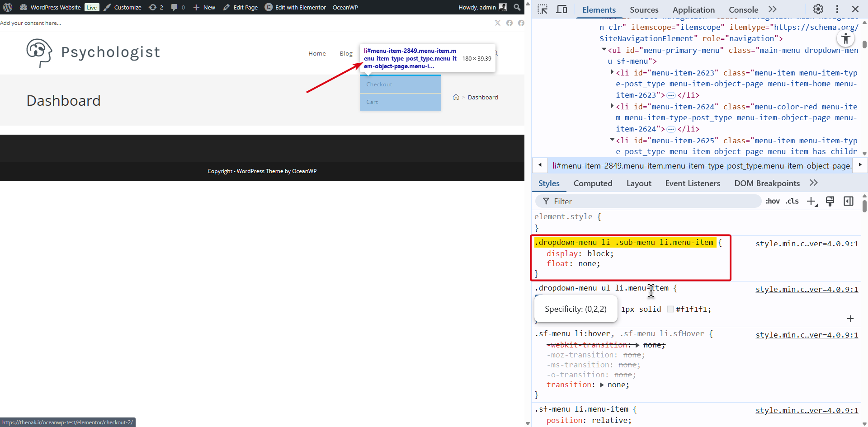Click the X social icon in top bar

pyautogui.click(x=498, y=23)
